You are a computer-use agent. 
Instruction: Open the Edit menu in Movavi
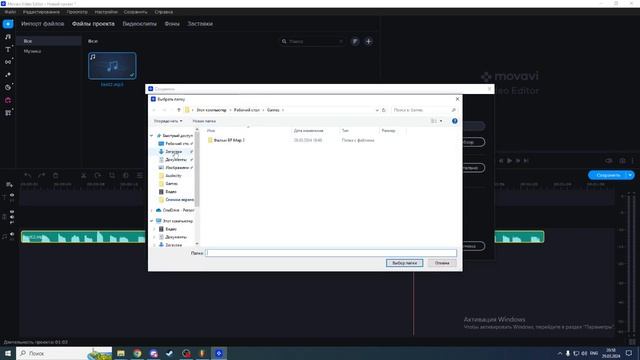pos(41,12)
